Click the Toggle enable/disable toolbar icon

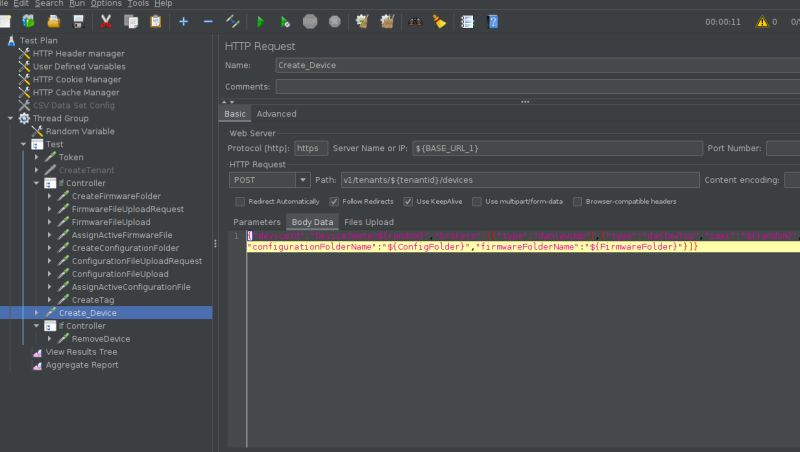pyautogui.click(x=233, y=21)
